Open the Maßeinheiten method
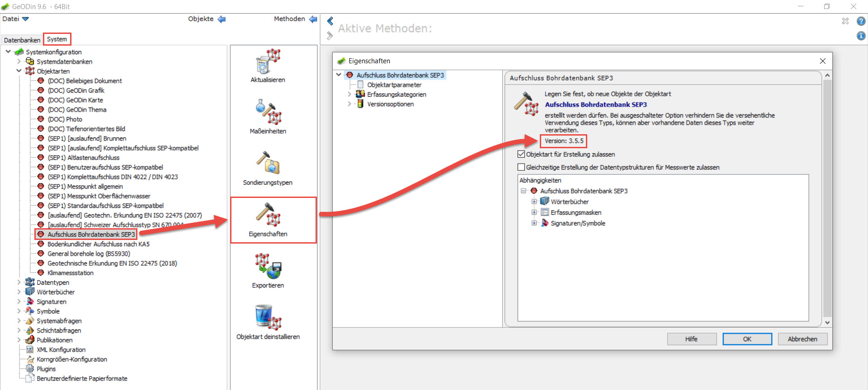This screenshot has width=868, height=390. pyautogui.click(x=268, y=117)
